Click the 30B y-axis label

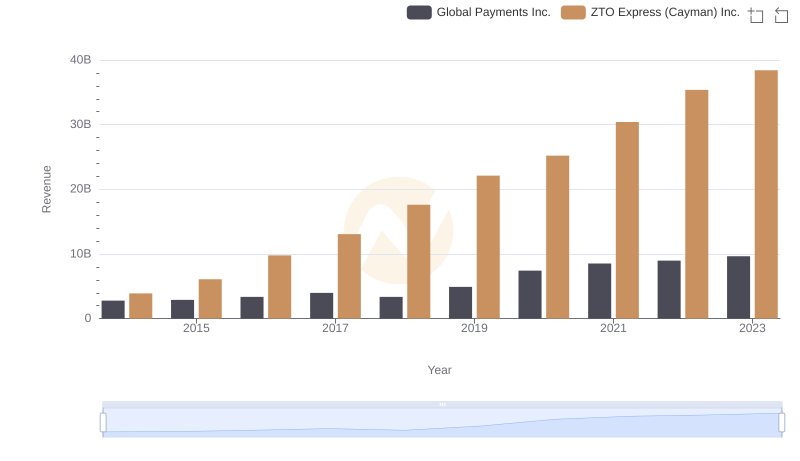pyautogui.click(x=81, y=124)
